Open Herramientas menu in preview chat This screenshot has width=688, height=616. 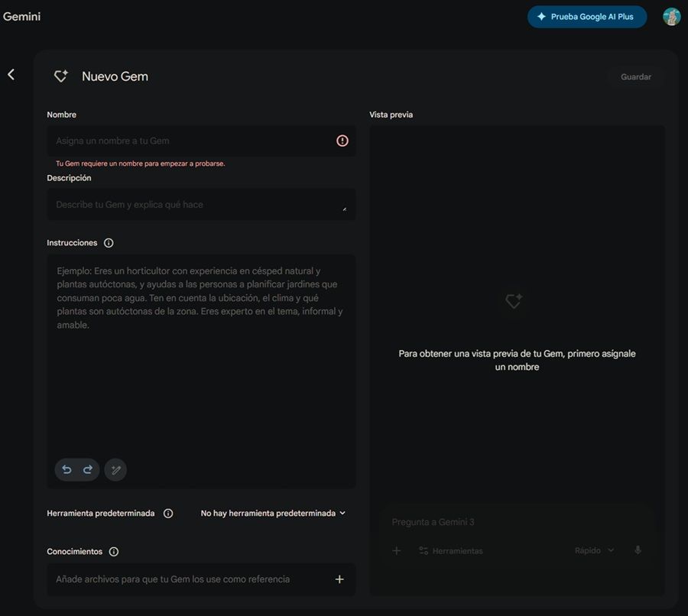click(450, 550)
